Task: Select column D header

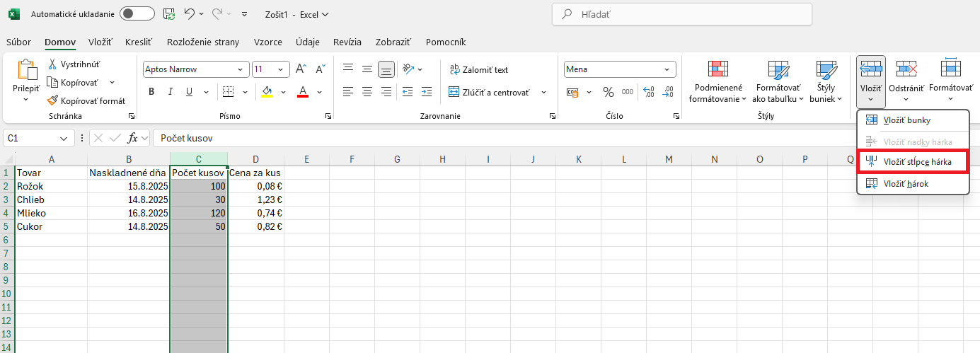Action: click(255, 159)
